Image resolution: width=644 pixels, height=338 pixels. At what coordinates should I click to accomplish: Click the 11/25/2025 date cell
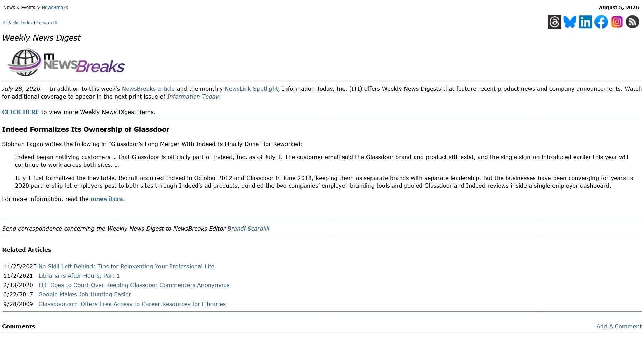[x=20, y=266]
